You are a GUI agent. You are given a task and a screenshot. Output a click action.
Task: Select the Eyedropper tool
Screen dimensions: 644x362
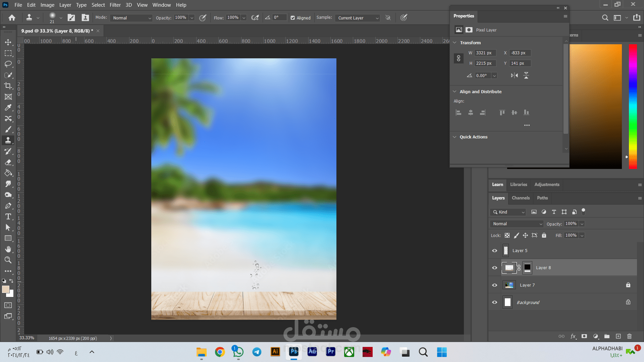pos(8,108)
